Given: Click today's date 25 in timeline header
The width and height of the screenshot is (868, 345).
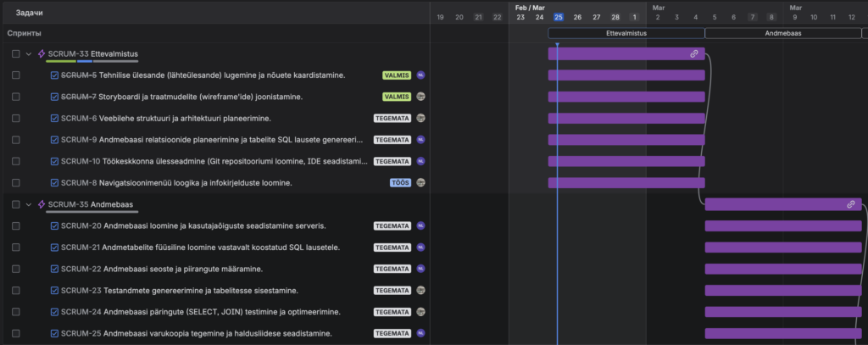Looking at the screenshot, I should click(x=558, y=17).
